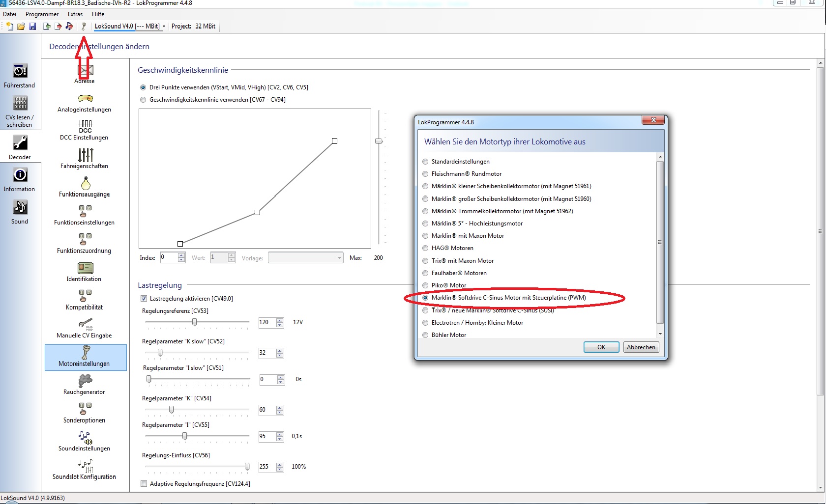Image resolution: width=826 pixels, height=504 pixels.
Task: Select 'Drei Punkte verwenden' radio option
Action: coord(143,87)
